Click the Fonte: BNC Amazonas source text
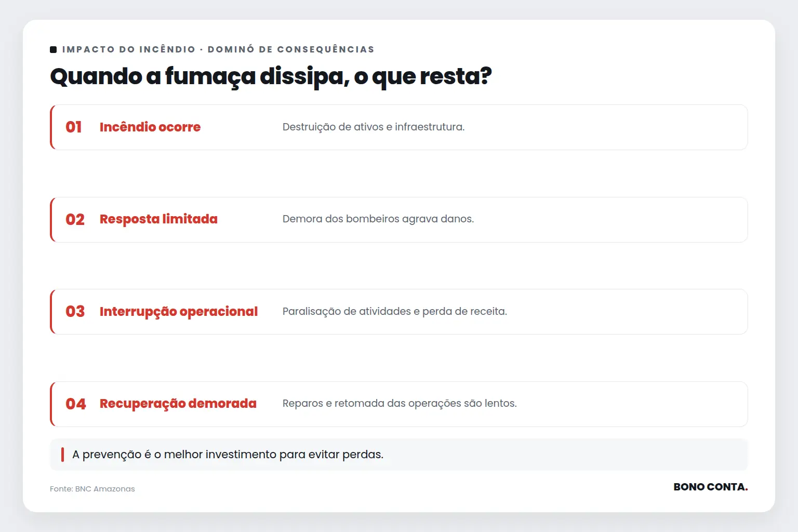This screenshot has width=798, height=532. point(92,489)
